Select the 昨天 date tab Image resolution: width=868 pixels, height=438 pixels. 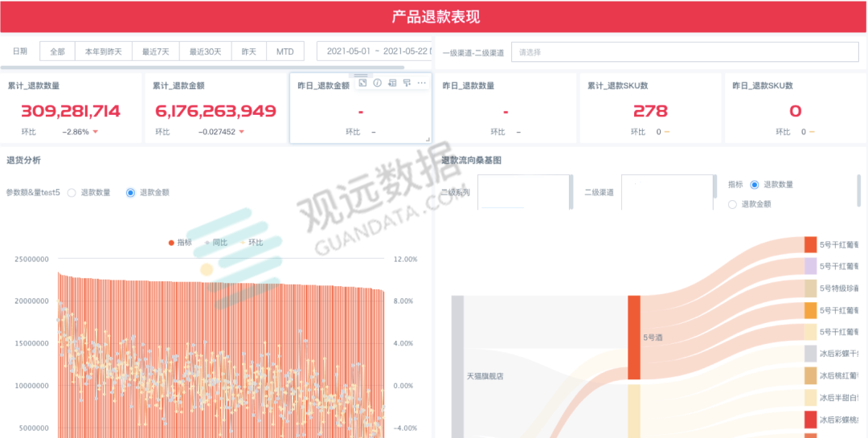(249, 51)
